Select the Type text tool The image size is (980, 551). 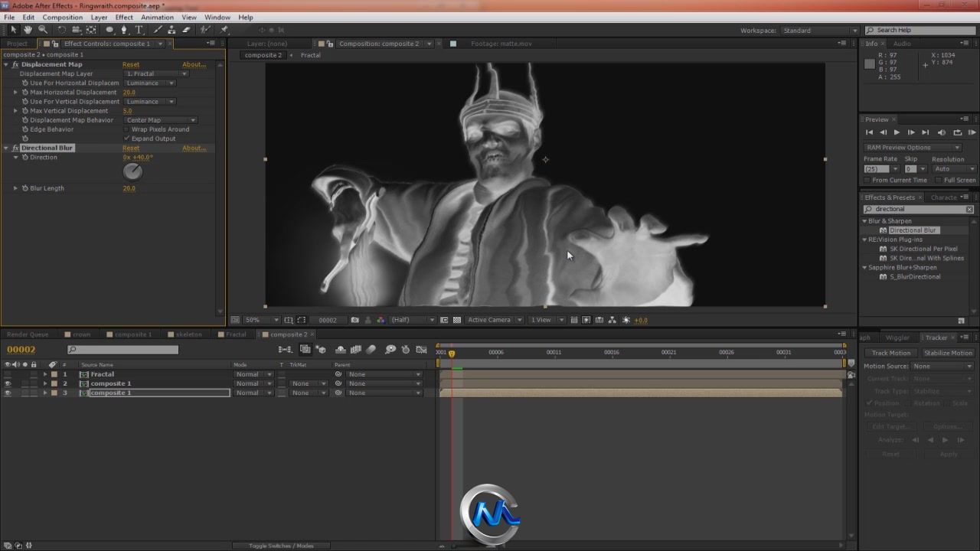[x=139, y=30]
